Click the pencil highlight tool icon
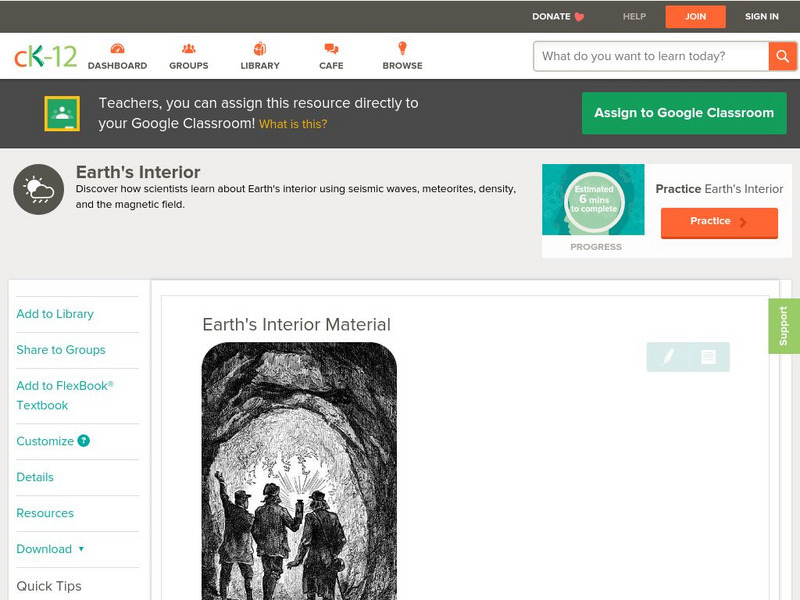The height and width of the screenshot is (600, 800). [668, 356]
